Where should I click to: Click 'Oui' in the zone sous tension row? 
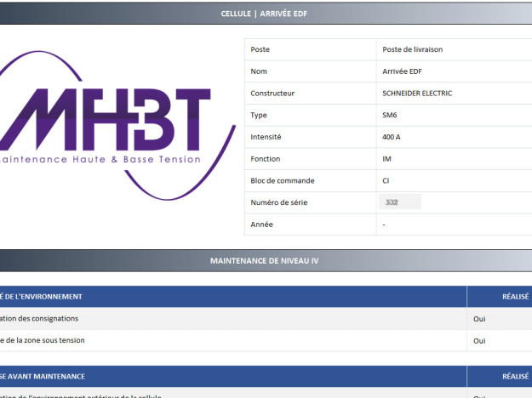[480, 340]
